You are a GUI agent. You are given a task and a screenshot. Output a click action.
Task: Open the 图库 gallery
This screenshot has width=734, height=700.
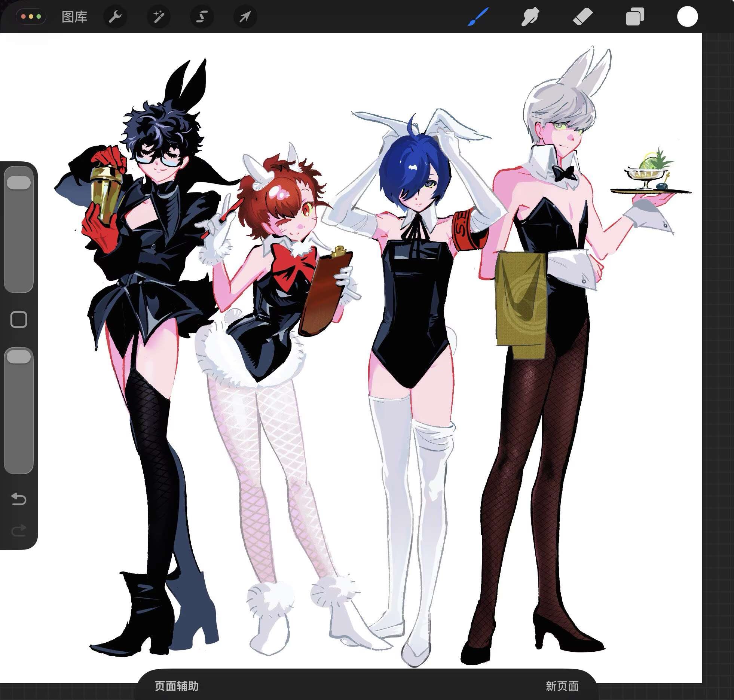pos(74,17)
